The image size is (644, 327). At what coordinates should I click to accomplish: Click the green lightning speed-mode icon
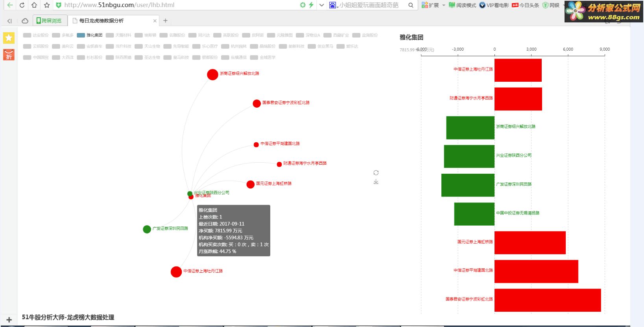(x=311, y=5)
